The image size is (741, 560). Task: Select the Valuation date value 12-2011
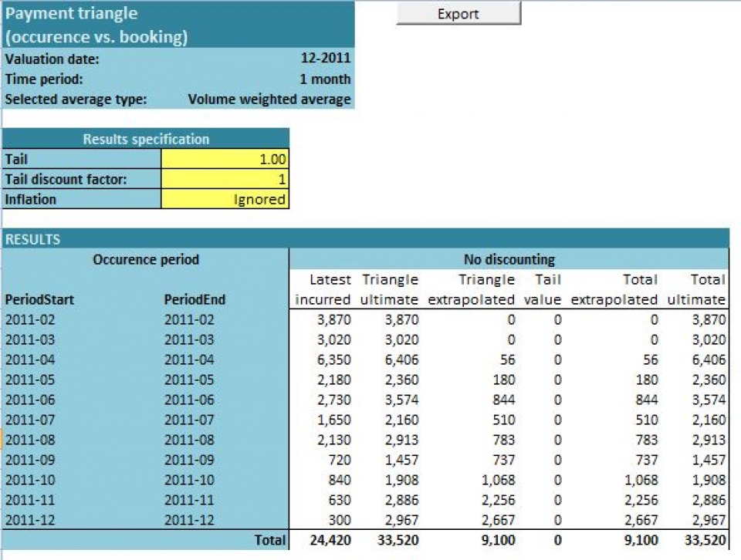point(325,59)
